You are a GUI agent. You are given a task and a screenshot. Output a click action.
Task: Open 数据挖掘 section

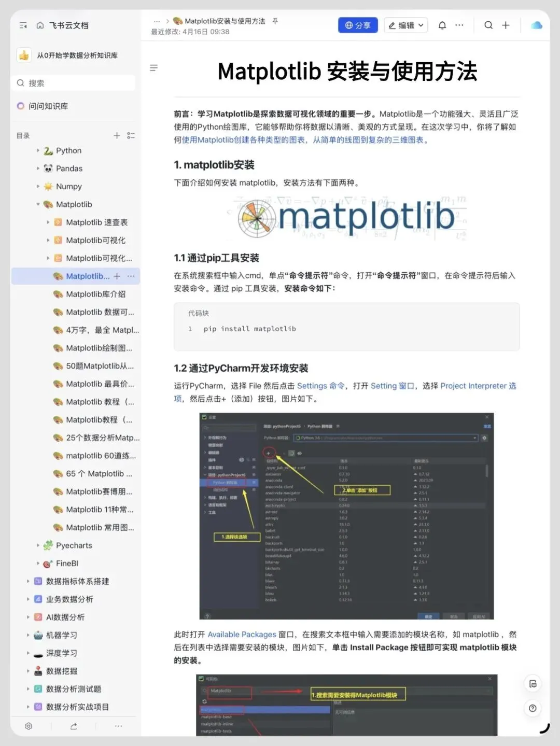[61, 671]
